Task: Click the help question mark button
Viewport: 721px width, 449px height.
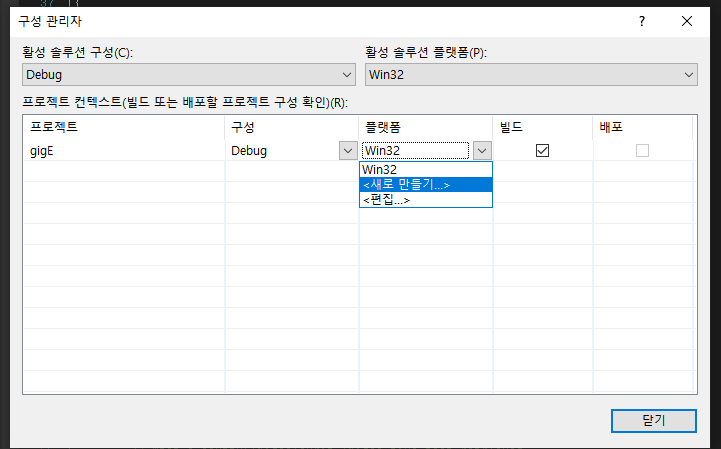Action: click(642, 21)
